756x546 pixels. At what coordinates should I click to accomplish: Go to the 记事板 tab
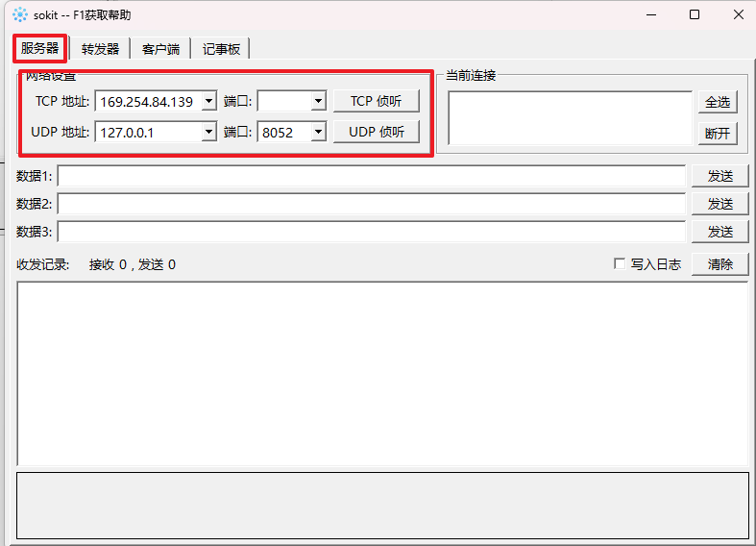(221, 49)
